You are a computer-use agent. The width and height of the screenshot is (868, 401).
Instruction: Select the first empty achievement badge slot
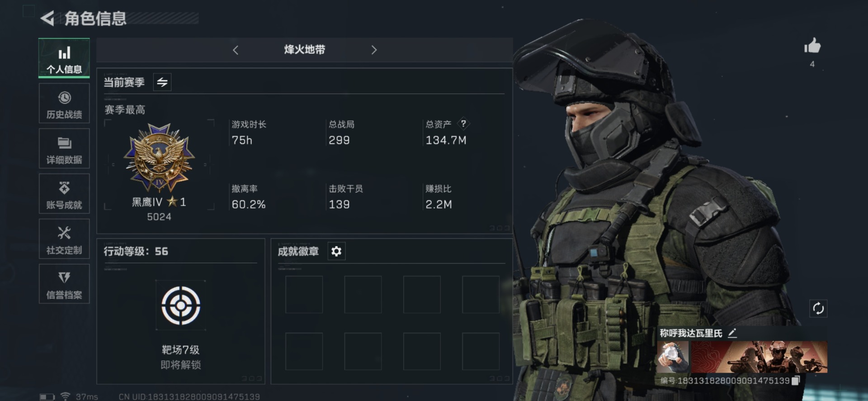304,295
